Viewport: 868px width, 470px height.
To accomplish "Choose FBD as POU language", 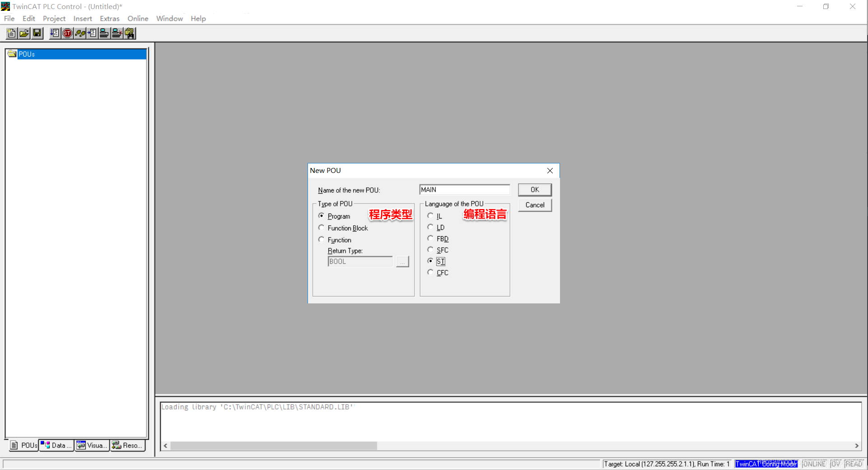I will pyautogui.click(x=438, y=239).
